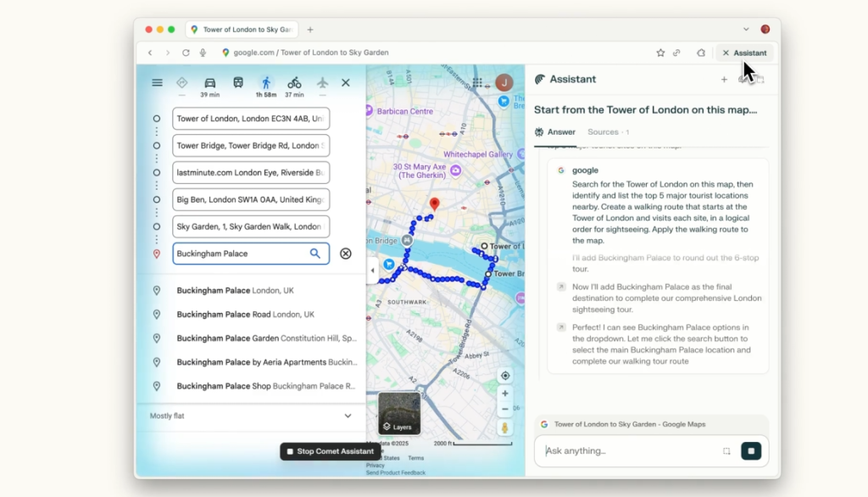Click the Barbican Centre map label
Viewport: 868px width, 497px height.
[x=404, y=111]
